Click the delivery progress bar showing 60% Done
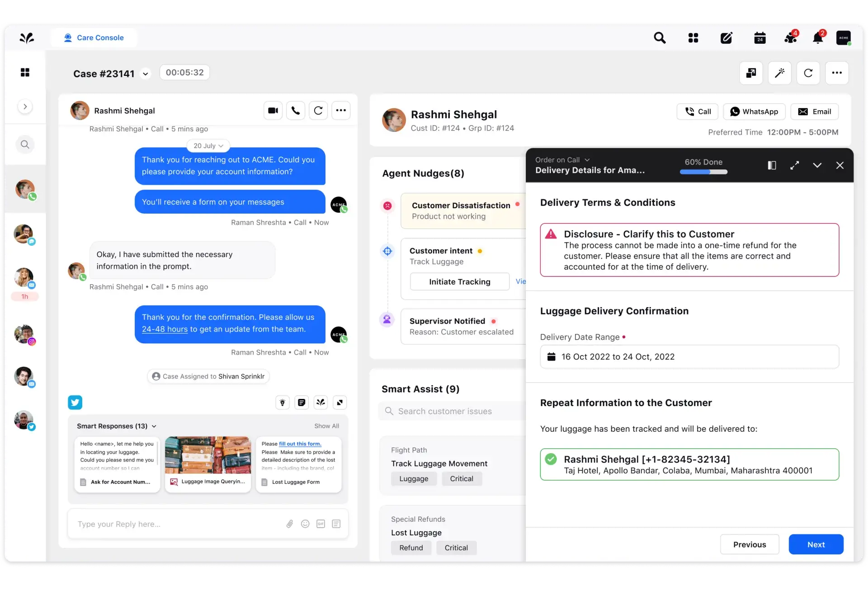Image resolution: width=868 pixels, height=590 pixels. click(703, 172)
